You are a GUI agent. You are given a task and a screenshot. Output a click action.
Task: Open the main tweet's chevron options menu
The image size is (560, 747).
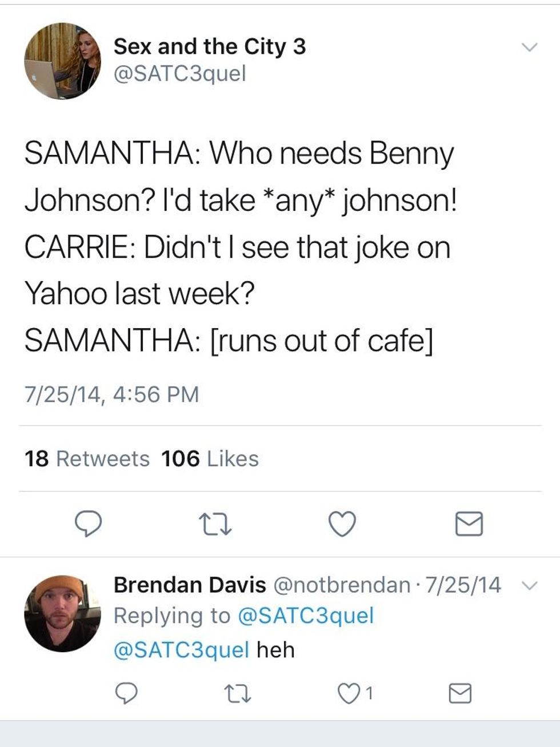(530, 47)
